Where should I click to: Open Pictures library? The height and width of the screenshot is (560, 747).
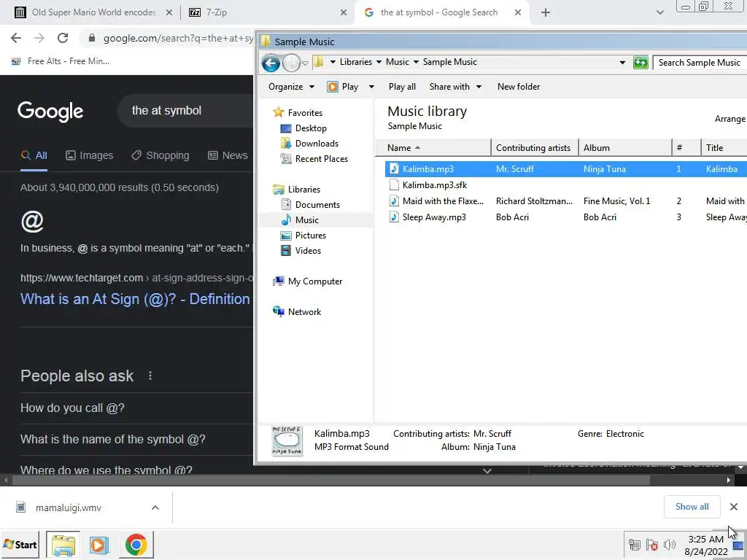pos(310,236)
